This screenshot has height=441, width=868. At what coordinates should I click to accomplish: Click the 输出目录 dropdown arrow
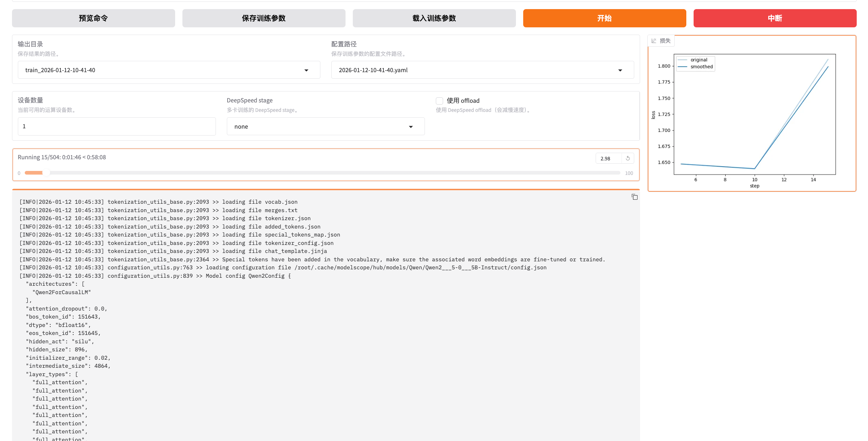[306, 70]
